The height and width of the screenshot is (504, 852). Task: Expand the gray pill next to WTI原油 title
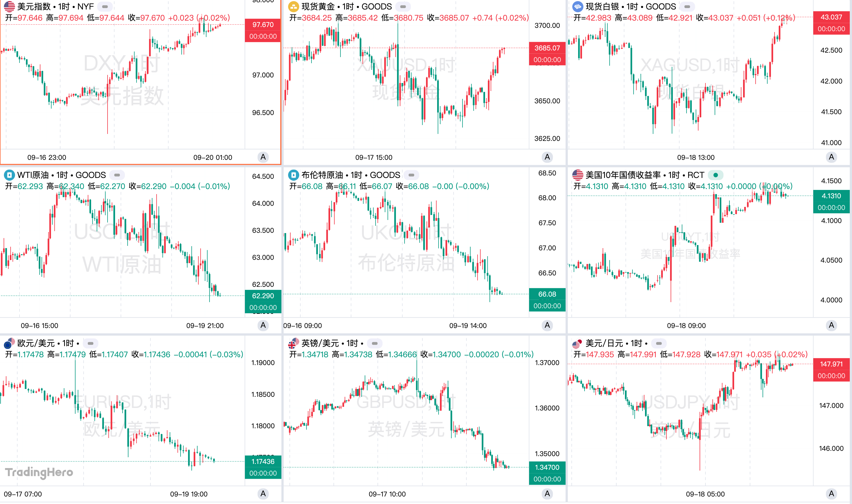(117, 175)
